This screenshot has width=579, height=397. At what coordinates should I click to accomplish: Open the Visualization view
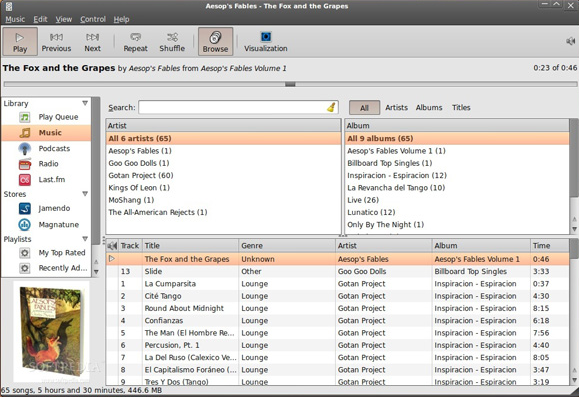265,42
